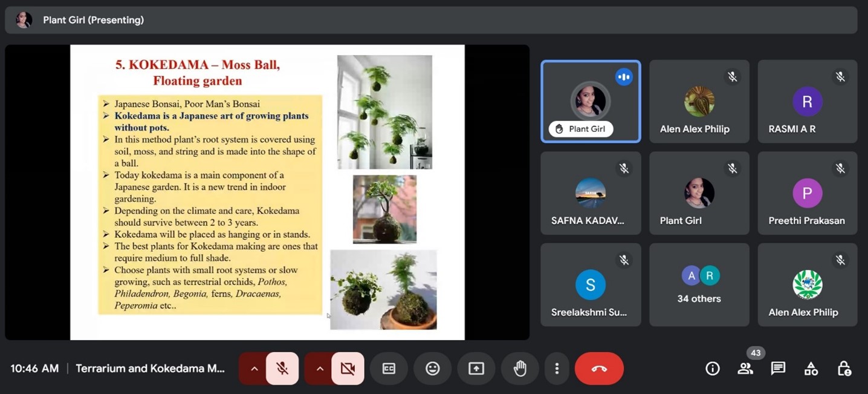Expand audio settings arrow beside microphone

tap(254, 369)
